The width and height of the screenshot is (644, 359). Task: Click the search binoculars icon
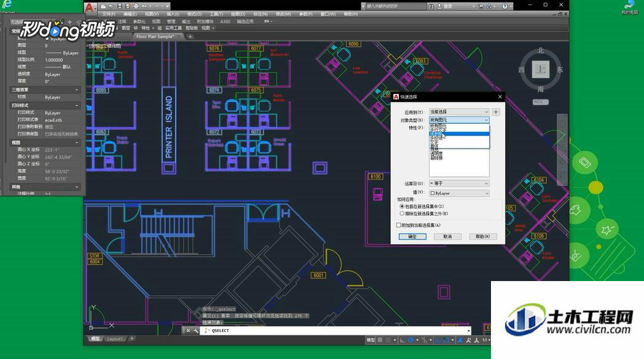[431, 6]
